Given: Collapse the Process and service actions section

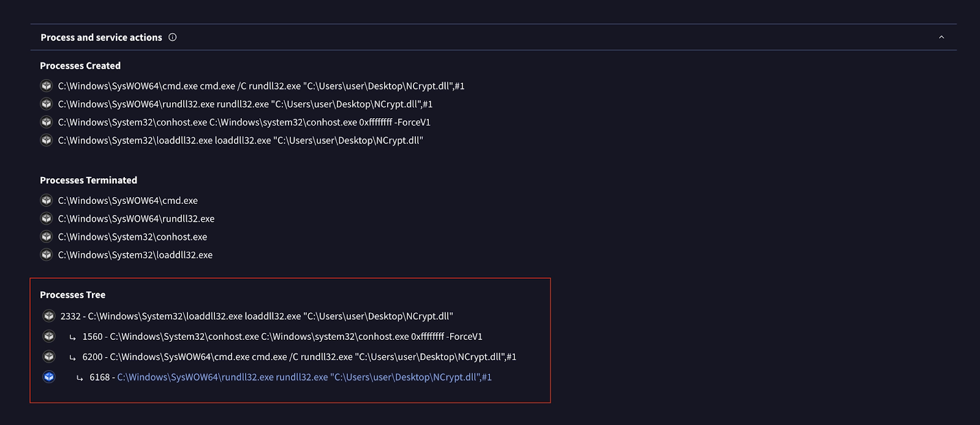Looking at the screenshot, I should (x=941, y=37).
